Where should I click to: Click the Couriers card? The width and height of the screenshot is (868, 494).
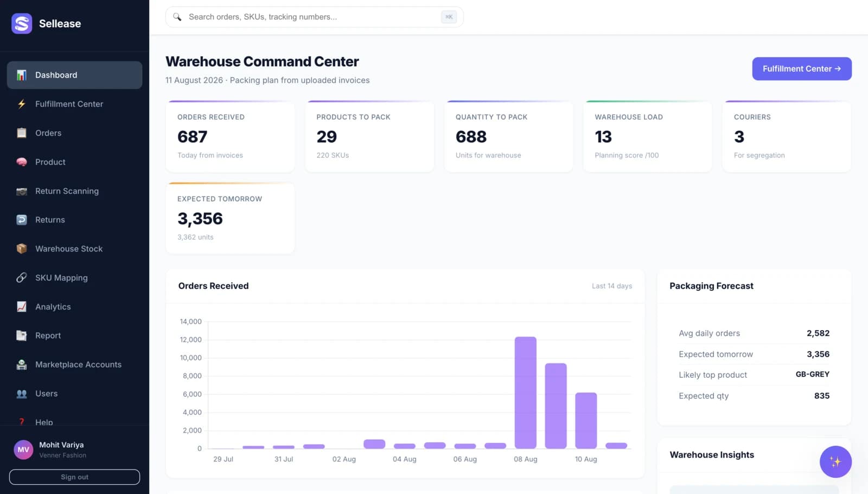(787, 136)
